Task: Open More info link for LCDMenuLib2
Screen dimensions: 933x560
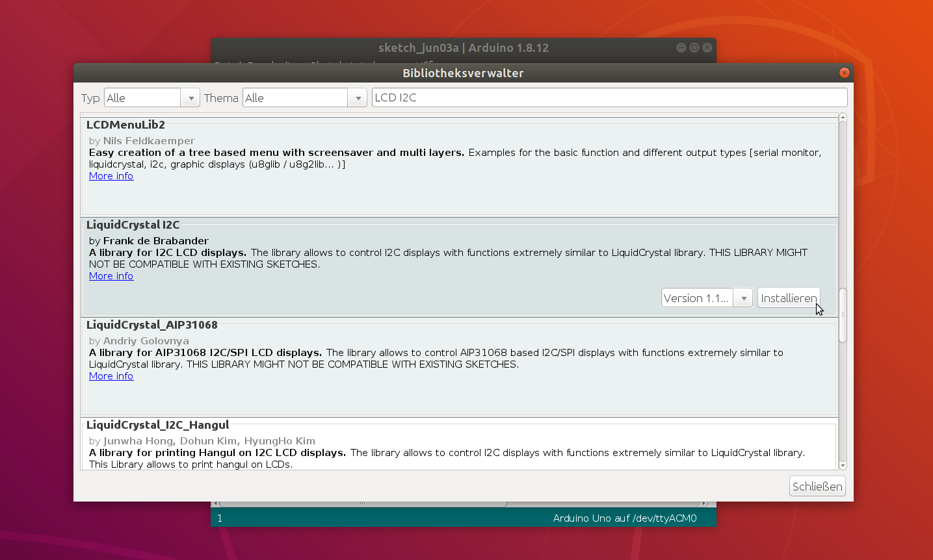Action: click(x=111, y=176)
